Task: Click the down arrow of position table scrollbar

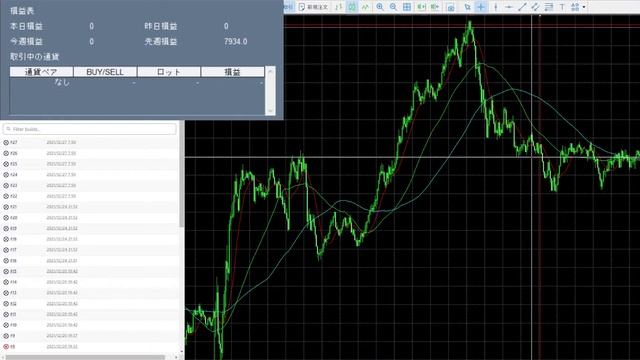Action: (x=270, y=111)
